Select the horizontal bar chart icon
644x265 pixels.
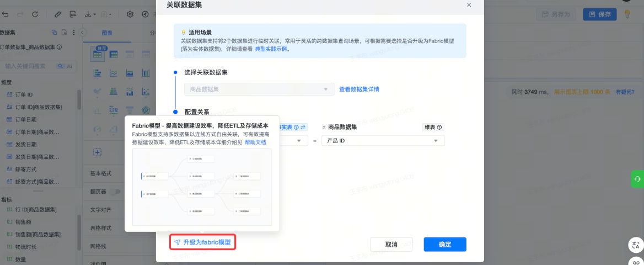pyautogui.click(x=98, y=73)
